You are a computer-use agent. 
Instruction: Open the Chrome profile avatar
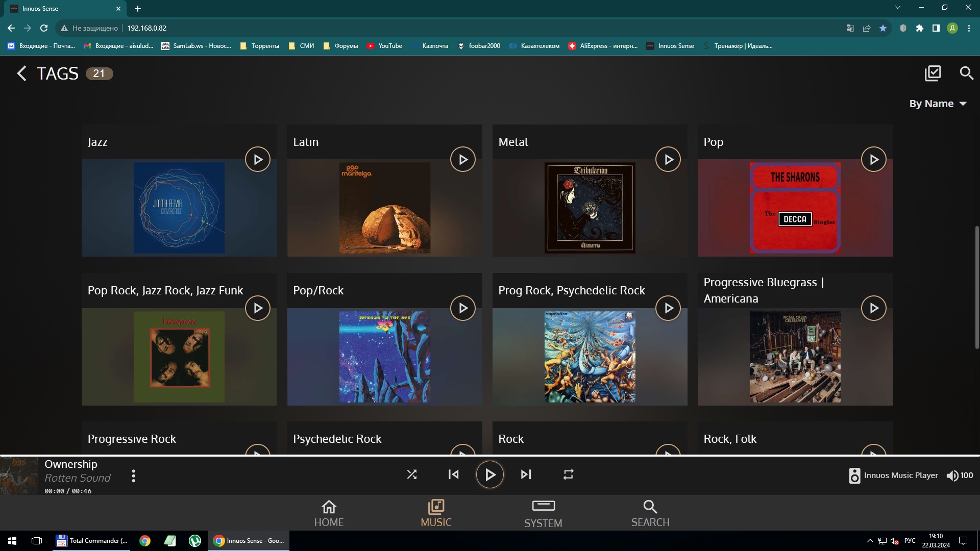click(x=952, y=28)
